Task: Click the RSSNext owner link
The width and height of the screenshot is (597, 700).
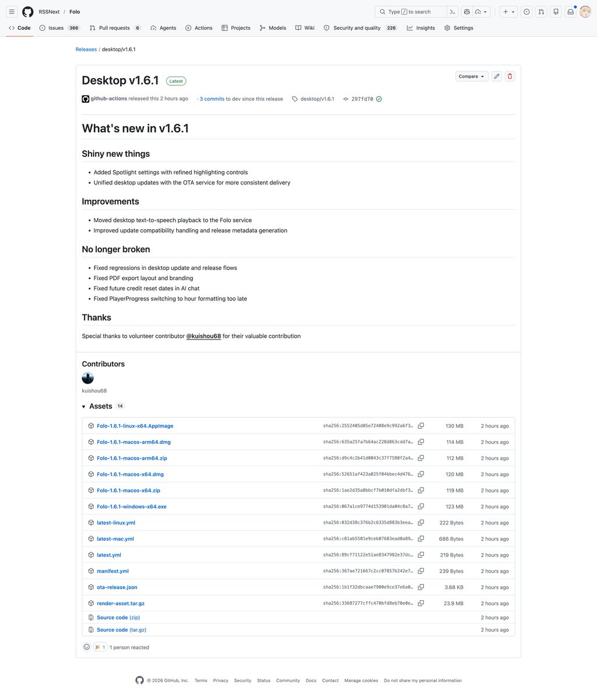Action: click(x=49, y=12)
